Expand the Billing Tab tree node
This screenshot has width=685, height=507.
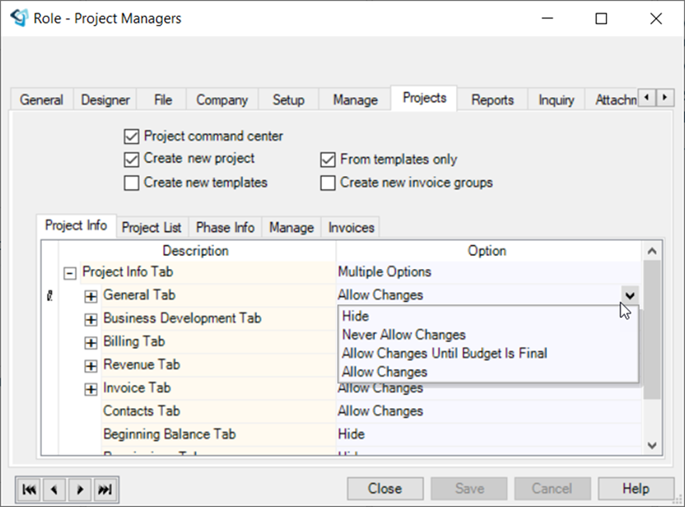pos(90,342)
